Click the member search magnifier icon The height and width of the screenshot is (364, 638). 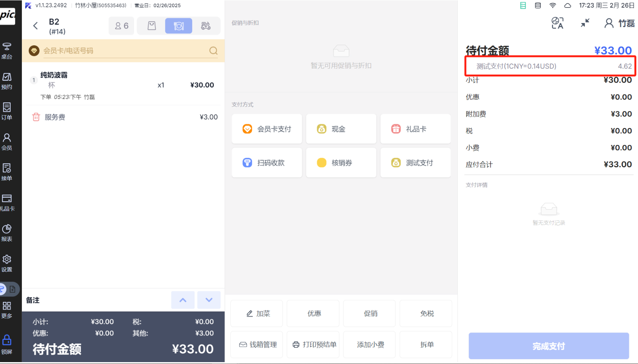point(213,51)
